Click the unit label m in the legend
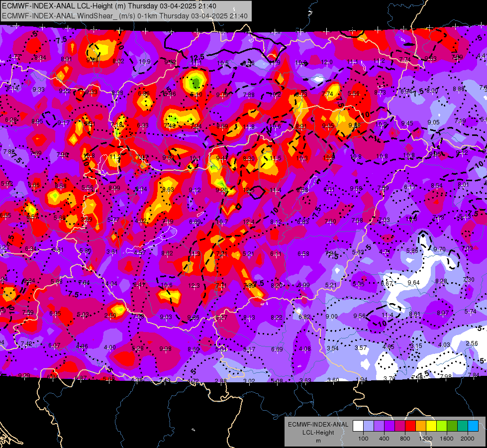Viewport: 487px width, 448px height. pyautogui.click(x=318, y=441)
